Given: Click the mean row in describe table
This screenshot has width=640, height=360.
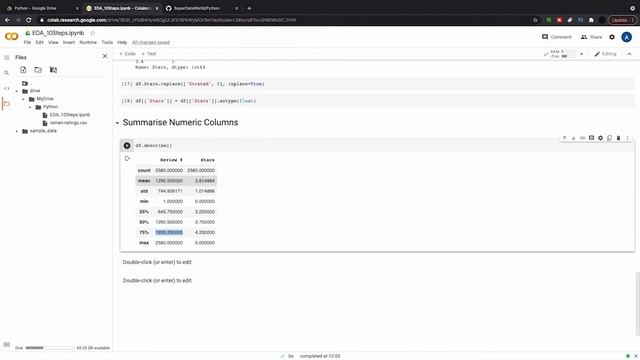Looking at the screenshot, I should (x=176, y=180).
